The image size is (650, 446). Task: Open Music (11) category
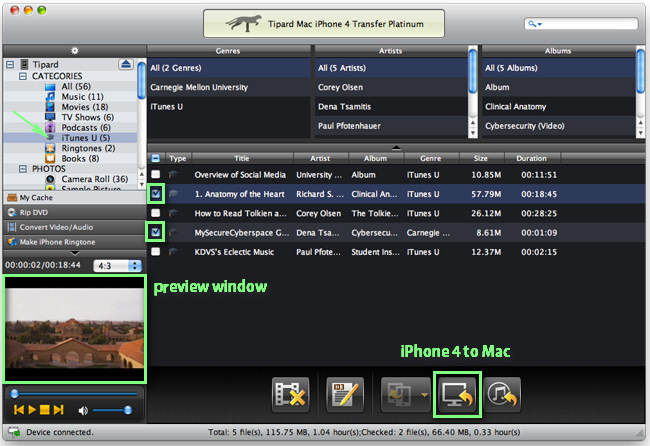coord(82,97)
